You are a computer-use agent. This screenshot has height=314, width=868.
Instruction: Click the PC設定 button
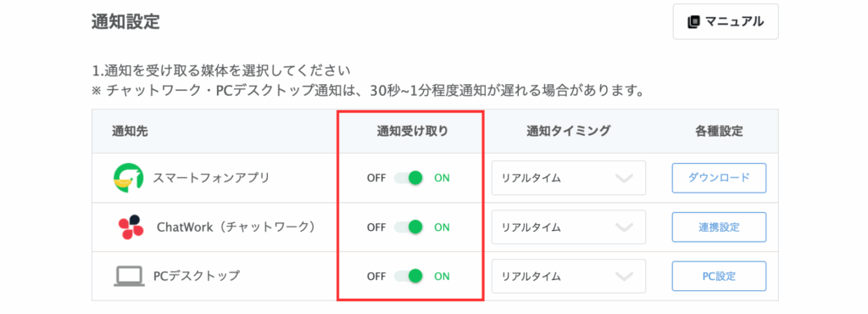coord(719,276)
